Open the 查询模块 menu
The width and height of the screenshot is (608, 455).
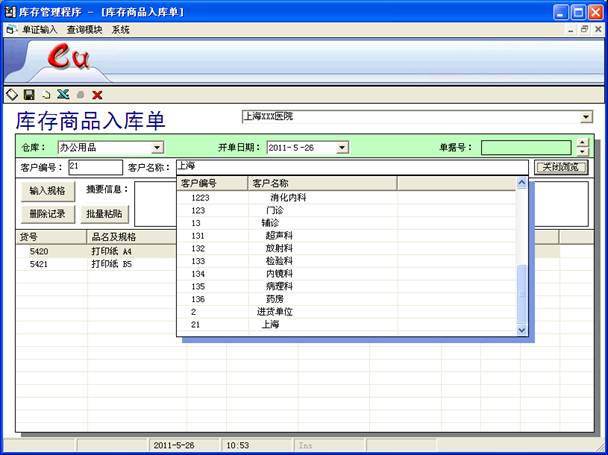(85, 30)
